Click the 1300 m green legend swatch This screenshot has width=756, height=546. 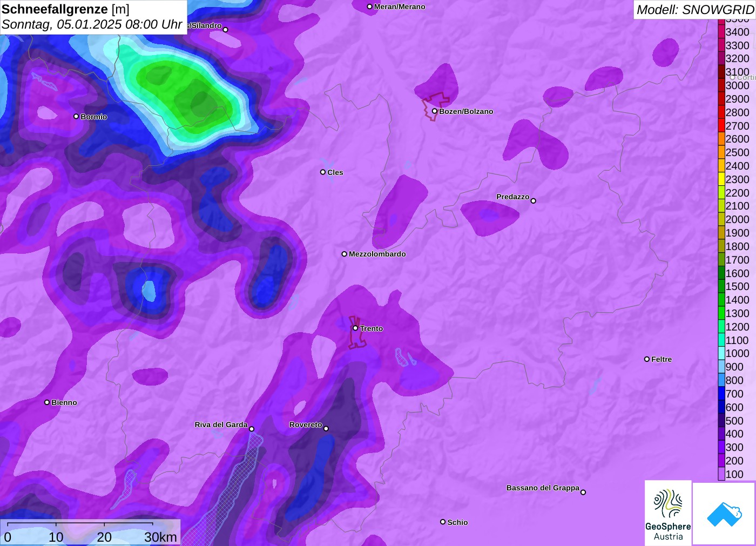pos(721,313)
